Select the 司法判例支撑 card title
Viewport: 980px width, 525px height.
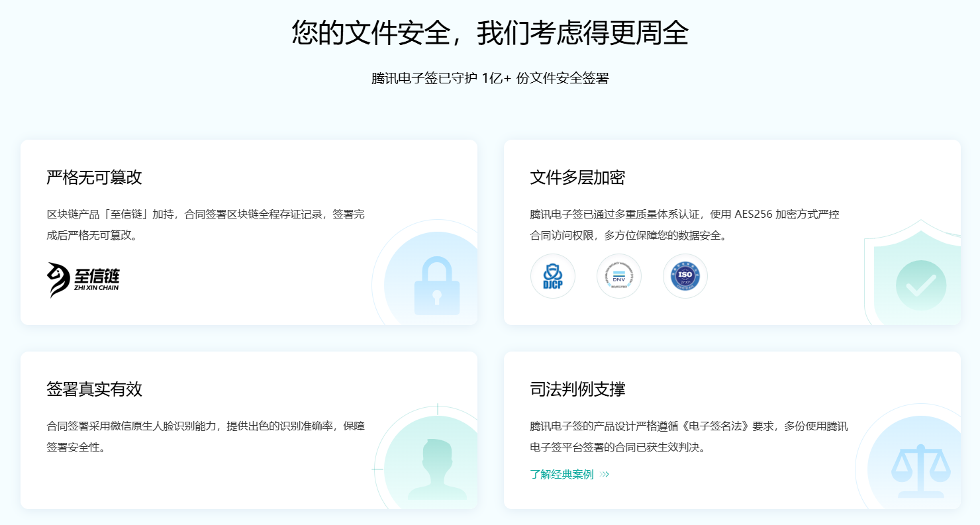(577, 389)
